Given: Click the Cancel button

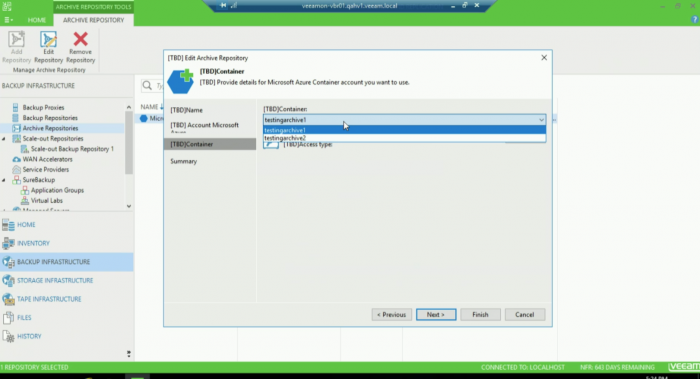Looking at the screenshot, I should click(x=525, y=315).
